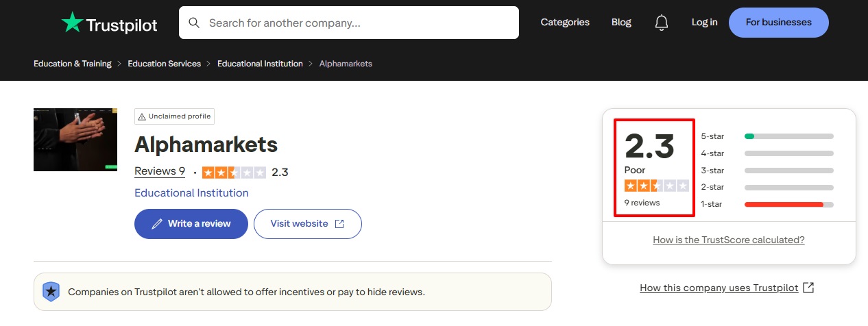Image resolution: width=868 pixels, height=326 pixels.
Task: Filter reviews by 1-star rating
Action: (712, 204)
